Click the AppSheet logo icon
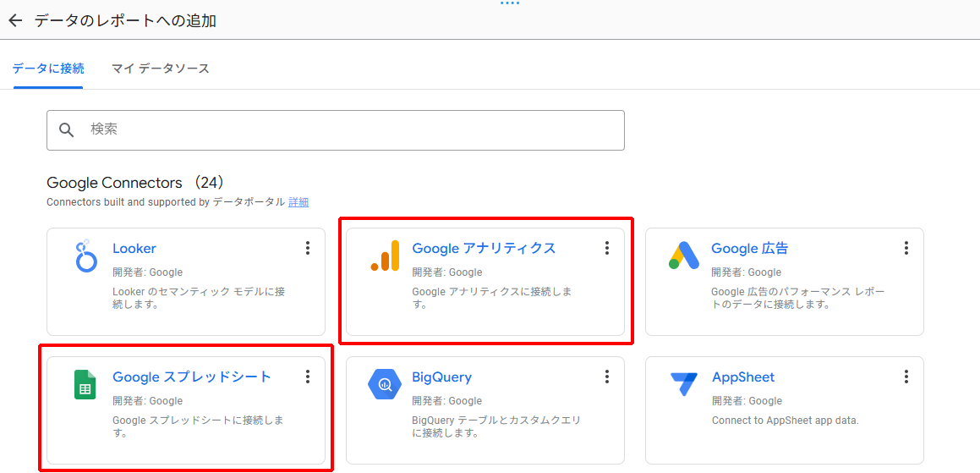 (x=684, y=385)
